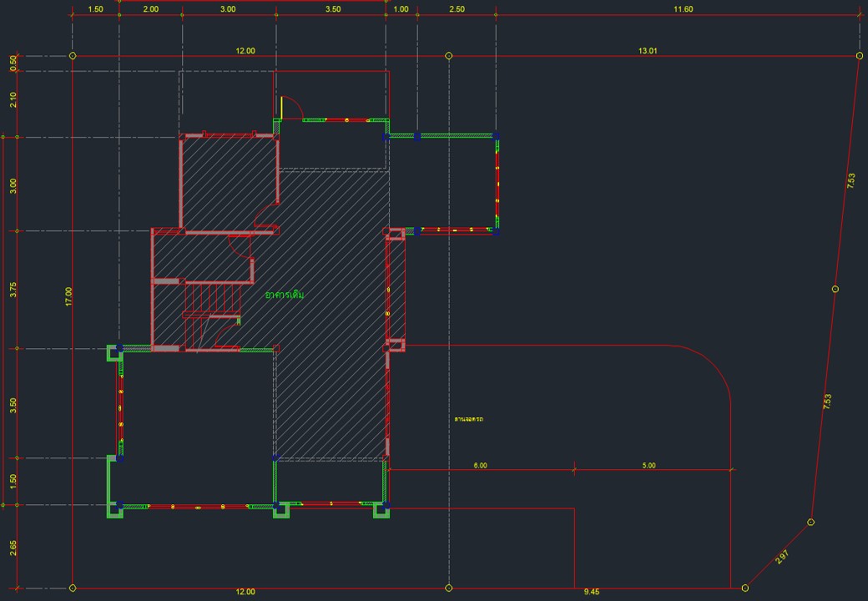Screen dimensions: 868x601
Task: Click the 11.60 dimension label
Action: (683, 9)
